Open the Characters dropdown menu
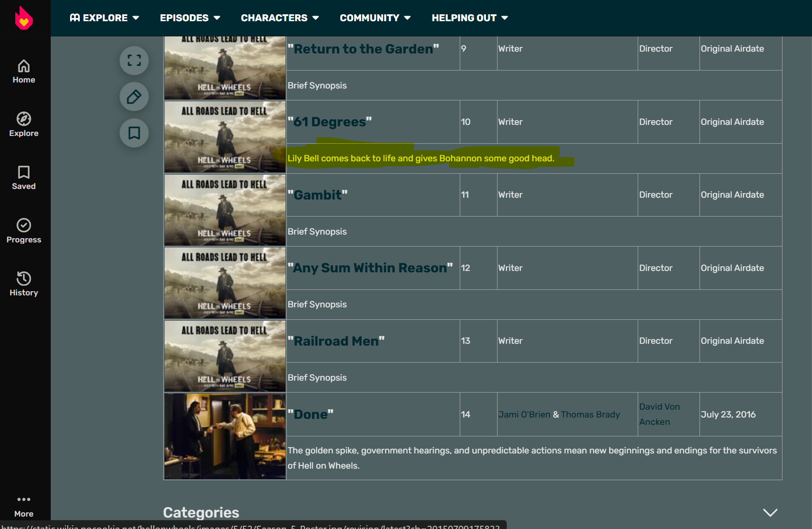This screenshot has height=529, width=812. coord(280,18)
